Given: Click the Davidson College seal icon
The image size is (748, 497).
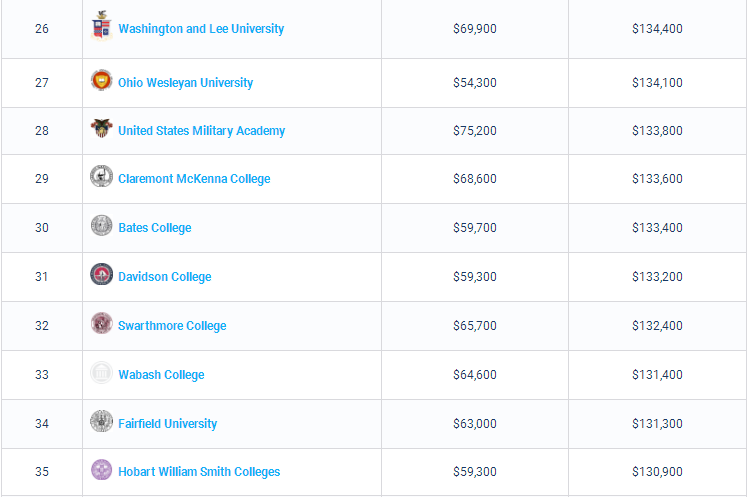Looking at the screenshot, I should tap(101, 275).
